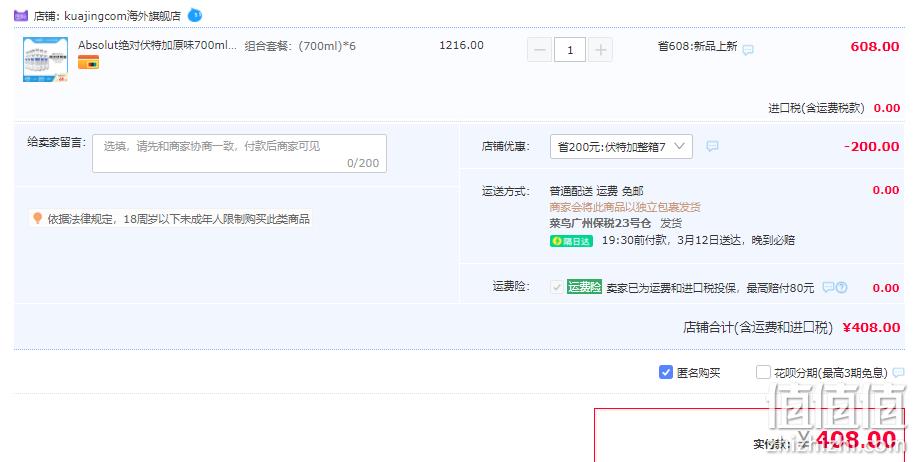This screenshot has width=916, height=462.
Task: Click the 进口税(含运费税款) label
Action: coord(816,108)
